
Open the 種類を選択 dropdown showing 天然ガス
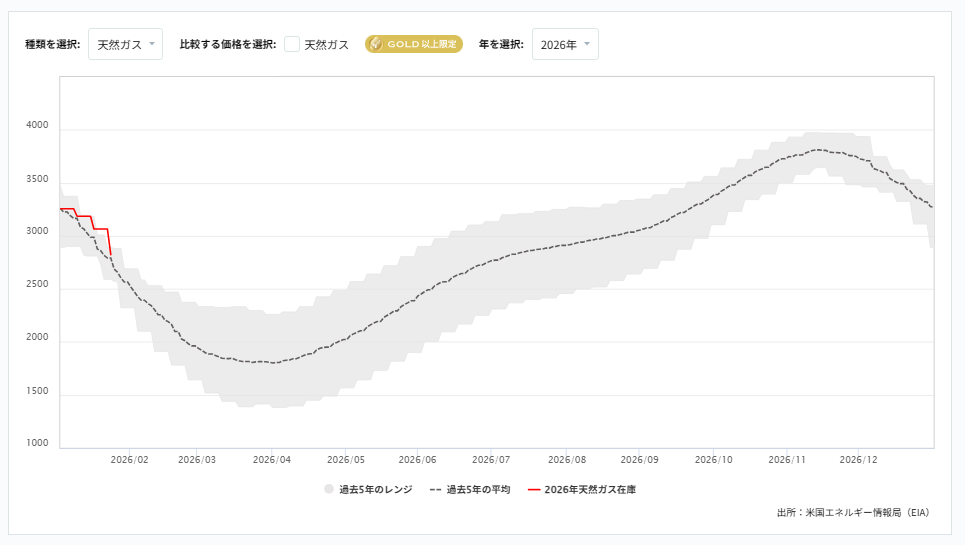point(126,44)
